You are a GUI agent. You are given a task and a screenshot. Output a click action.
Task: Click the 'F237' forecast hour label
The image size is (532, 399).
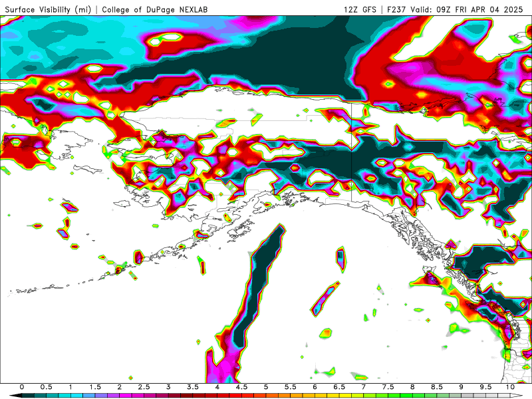click(x=397, y=9)
